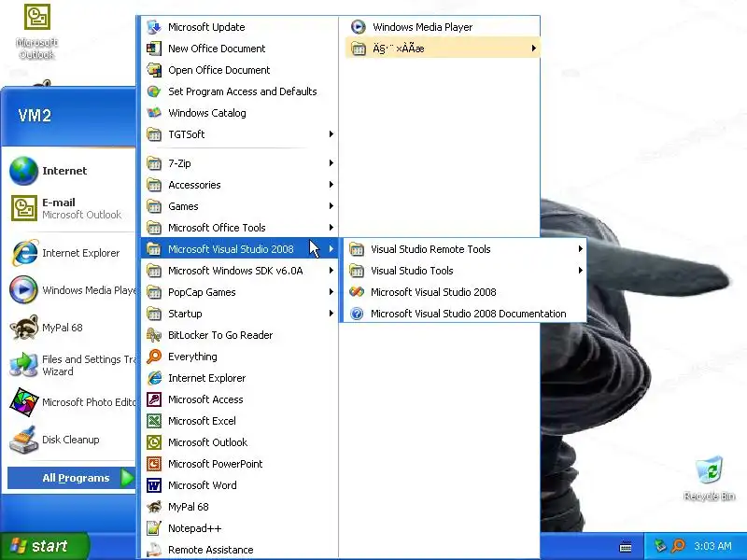This screenshot has width=747, height=560.
Task: Open the Visual Studio Tools menu entry
Action: (x=464, y=271)
